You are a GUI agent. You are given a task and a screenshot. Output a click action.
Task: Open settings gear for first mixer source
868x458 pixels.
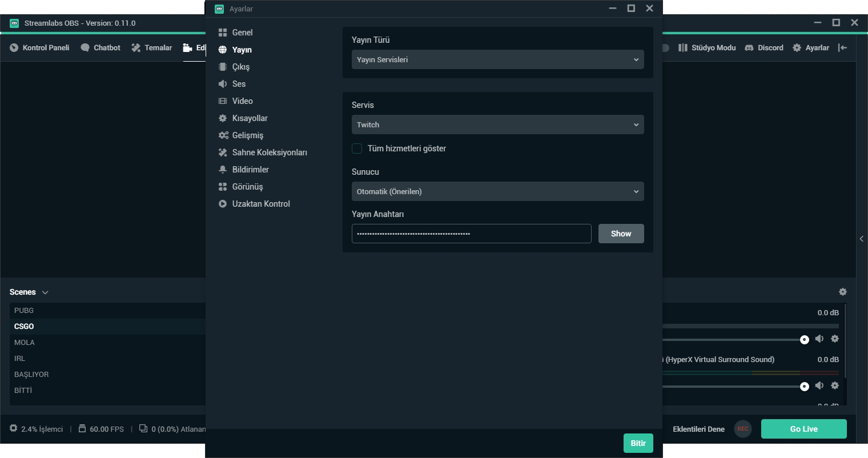pos(835,339)
